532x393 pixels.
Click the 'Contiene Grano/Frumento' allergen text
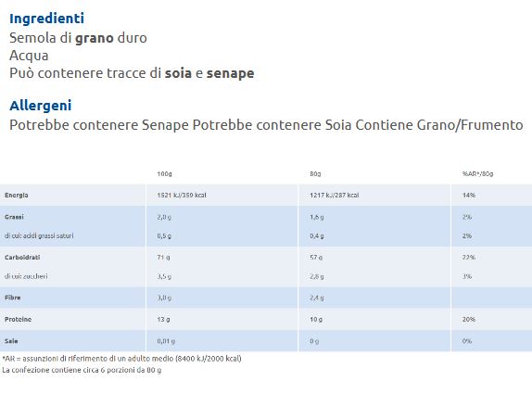439,125
